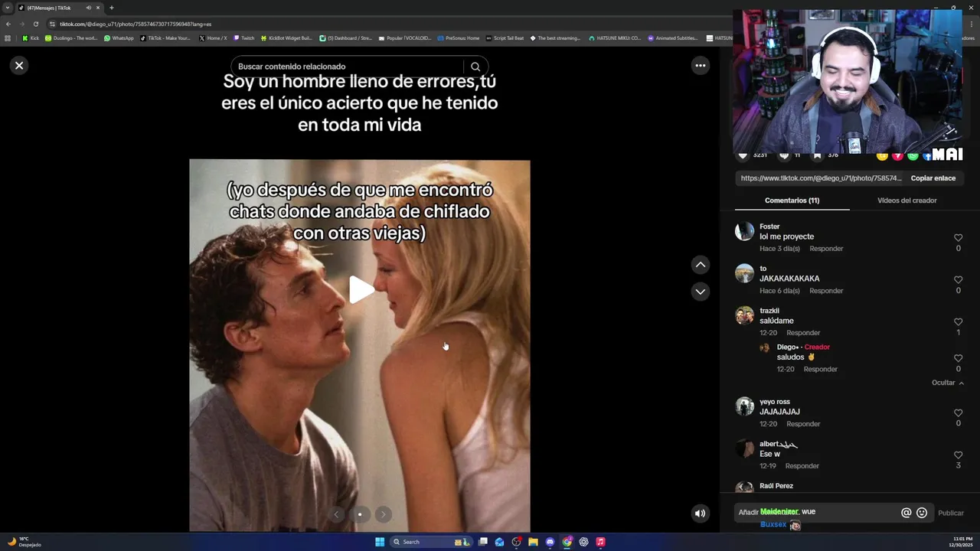Reply to the JAKAKAKAKAKA comment
The height and width of the screenshot is (551, 980).
tap(826, 291)
